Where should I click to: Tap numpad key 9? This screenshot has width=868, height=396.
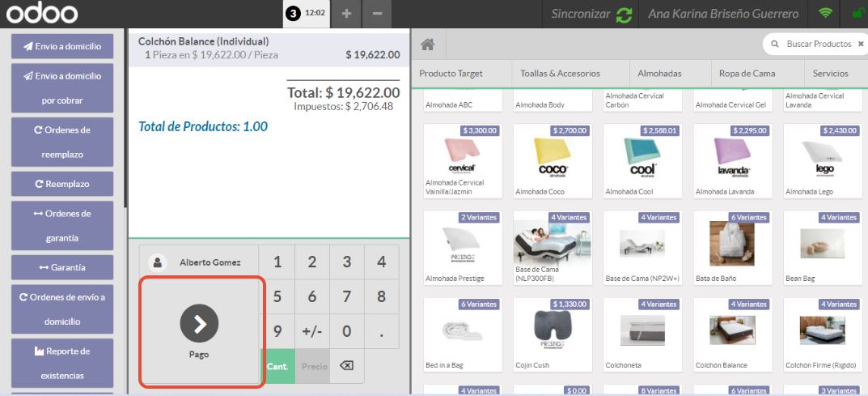277,331
